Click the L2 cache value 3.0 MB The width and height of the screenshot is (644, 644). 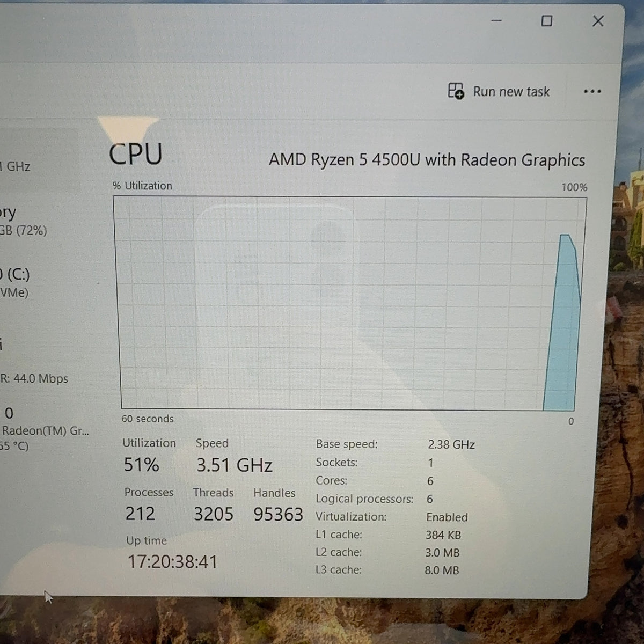point(442,553)
